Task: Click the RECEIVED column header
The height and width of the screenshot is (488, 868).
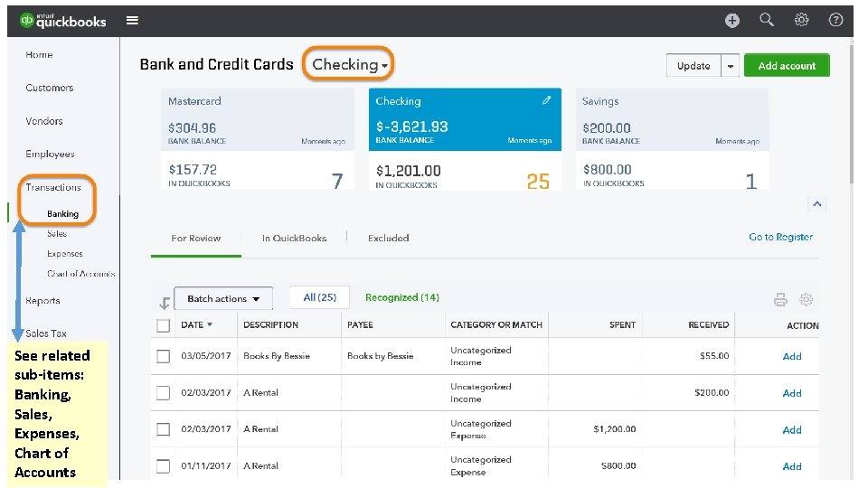Action: 709,324
